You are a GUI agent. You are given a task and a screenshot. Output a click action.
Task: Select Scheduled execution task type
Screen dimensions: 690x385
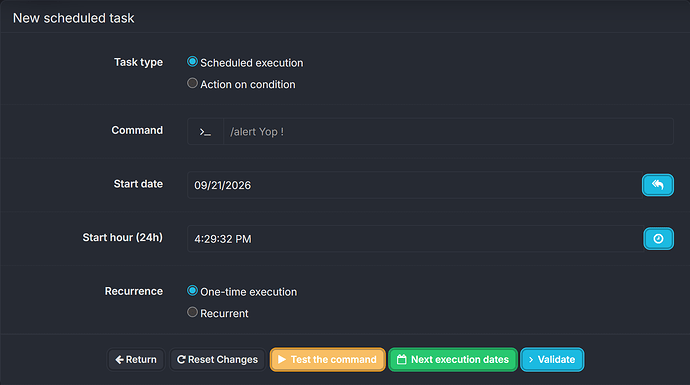[x=192, y=62]
